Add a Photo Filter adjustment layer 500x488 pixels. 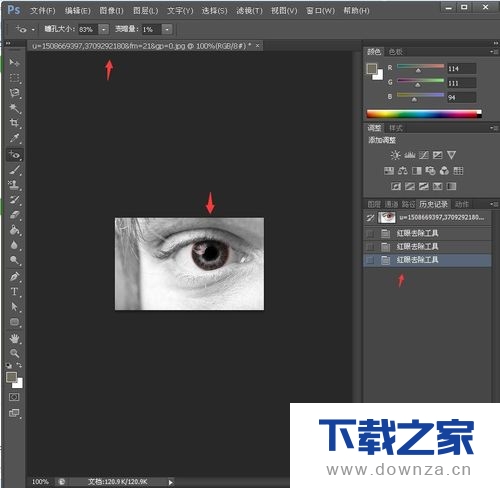pos(430,171)
